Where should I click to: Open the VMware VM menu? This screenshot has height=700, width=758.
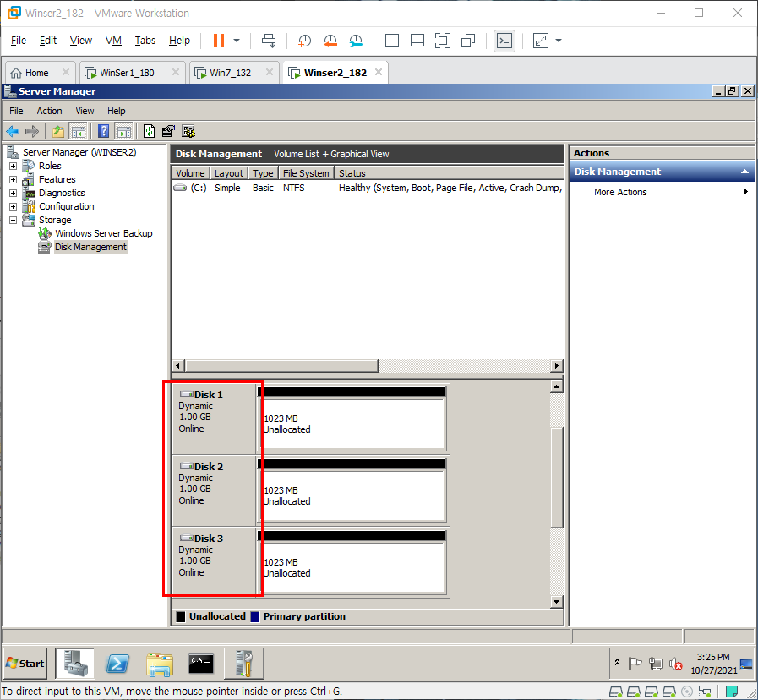point(113,41)
